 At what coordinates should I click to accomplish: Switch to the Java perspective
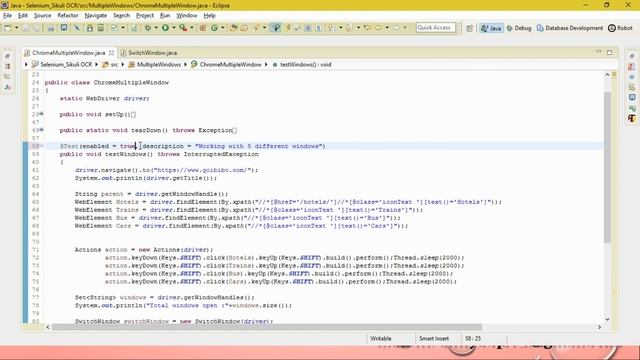coord(491,28)
